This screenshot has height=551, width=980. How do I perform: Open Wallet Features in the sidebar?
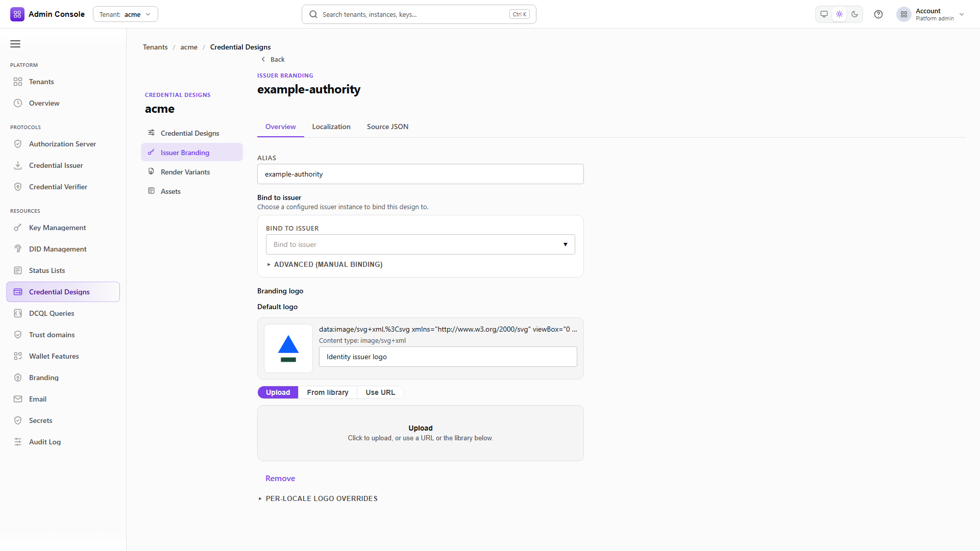click(63, 356)
